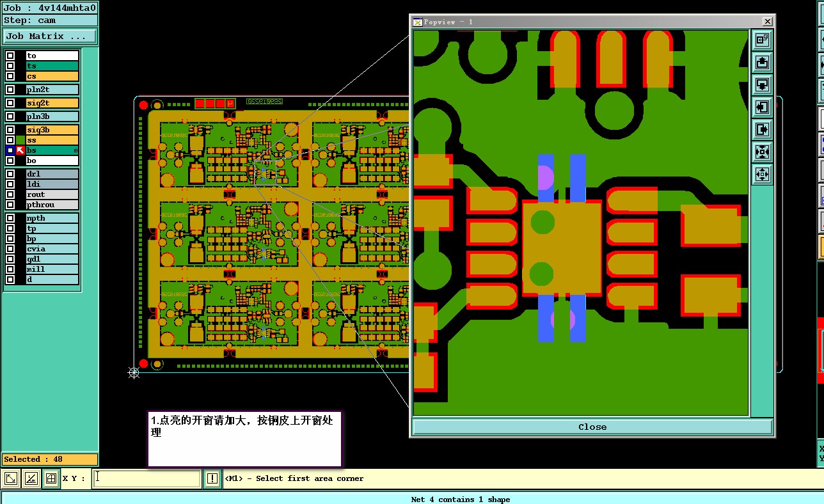Toggle the bp layer checkbox
The image size is (824, 504).
10,239
